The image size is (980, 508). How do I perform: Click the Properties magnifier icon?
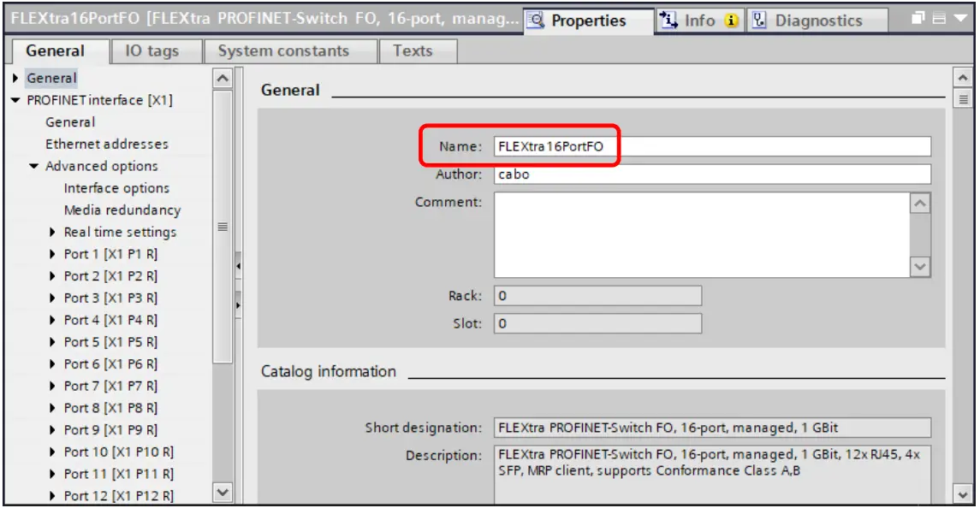click(x=537, y=21)
